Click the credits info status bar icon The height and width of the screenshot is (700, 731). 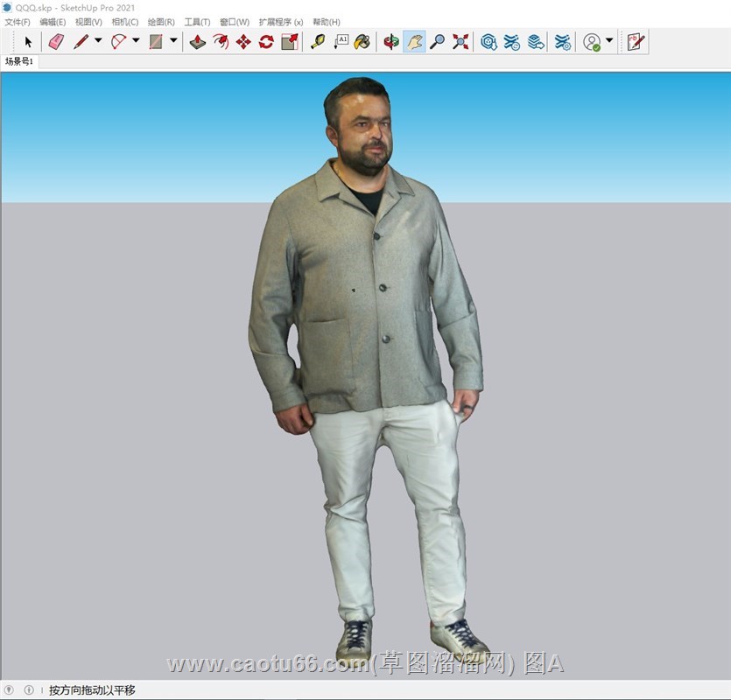29,689
